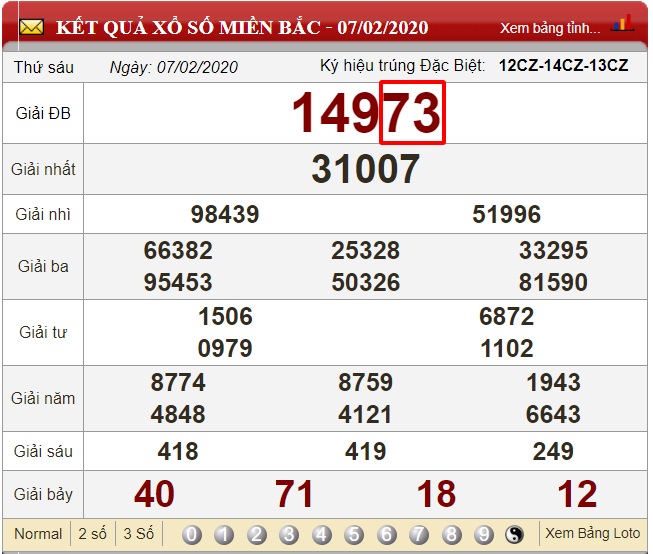Switch to Normal display mode
Screen dimensions: 653x554
38,534
